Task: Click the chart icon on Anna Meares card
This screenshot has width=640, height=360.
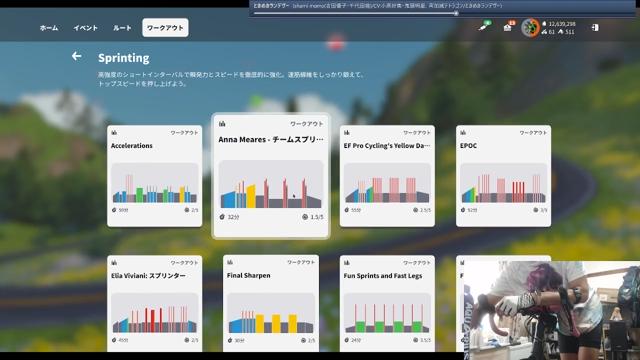Action: click(222, 124)
